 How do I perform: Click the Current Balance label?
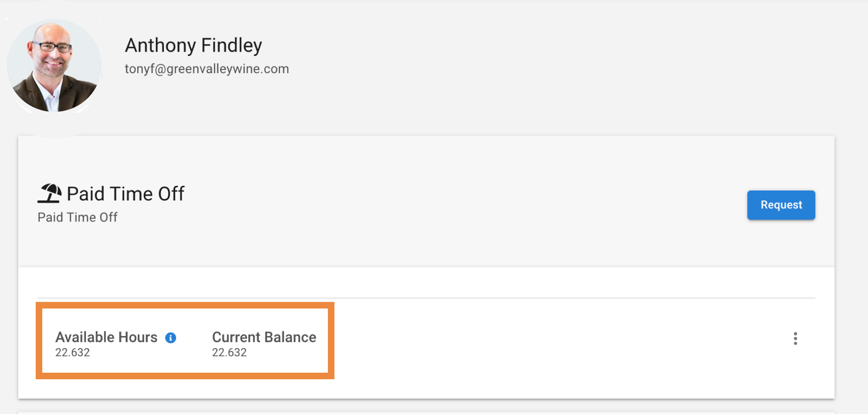tap(264, 337)
